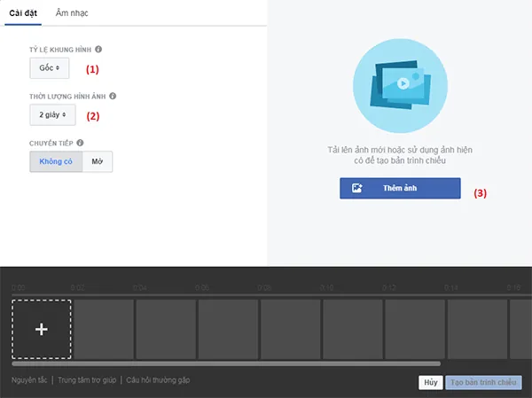Open Câu hỏi thường gặp link
532x398 pixels.
(x=158, y=380)
